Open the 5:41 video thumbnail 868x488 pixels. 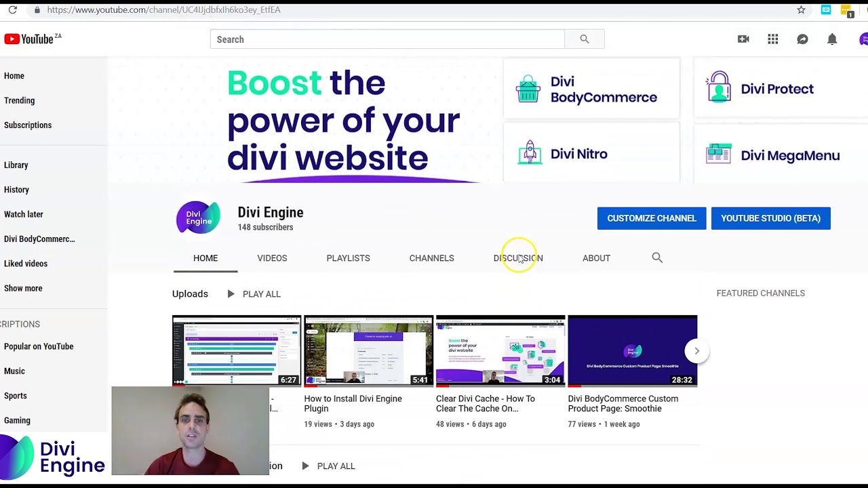pos(368,351)
